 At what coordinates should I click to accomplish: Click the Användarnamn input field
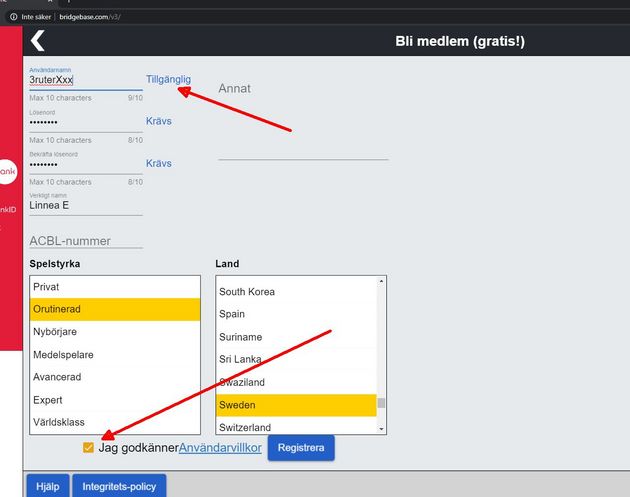coord(85,80)
